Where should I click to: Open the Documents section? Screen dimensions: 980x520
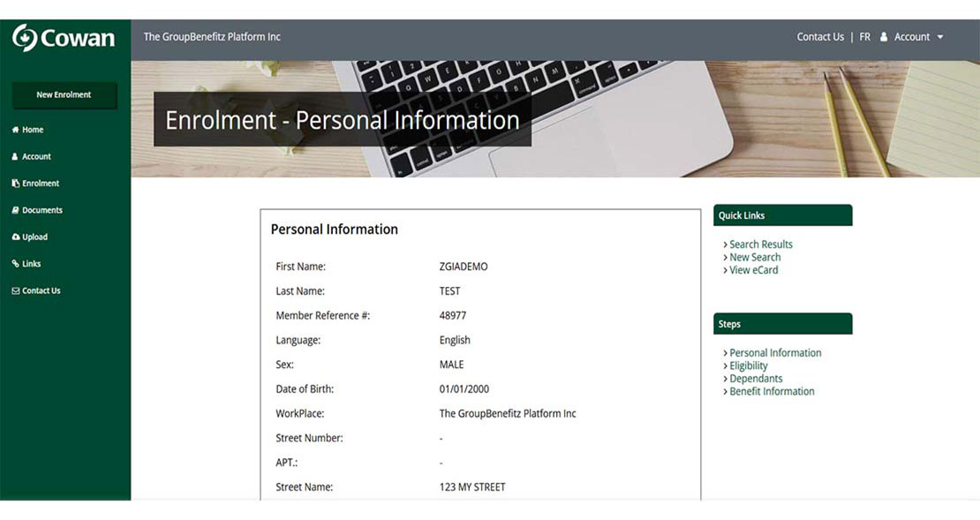(x=16, y=209)
